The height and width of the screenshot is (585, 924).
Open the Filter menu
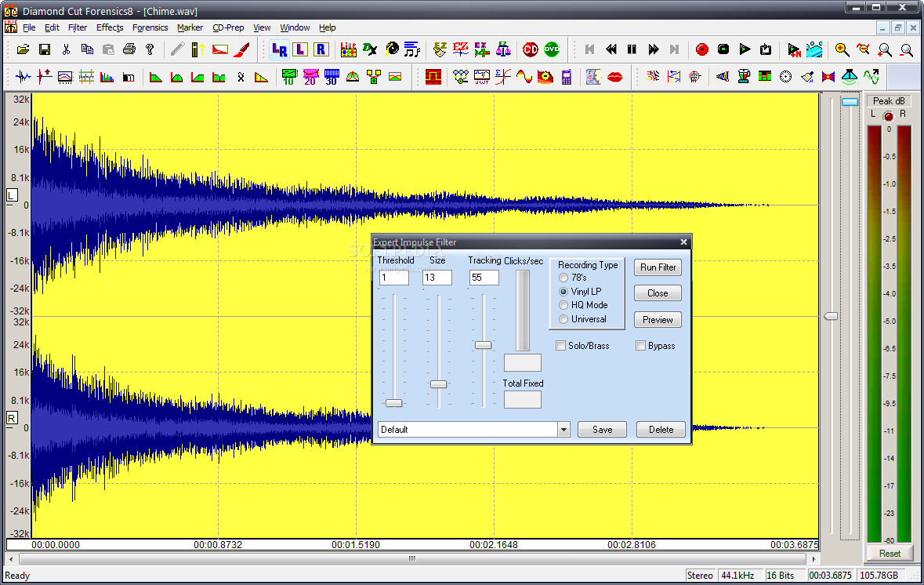pyautogui.click(x=78, y=27)
